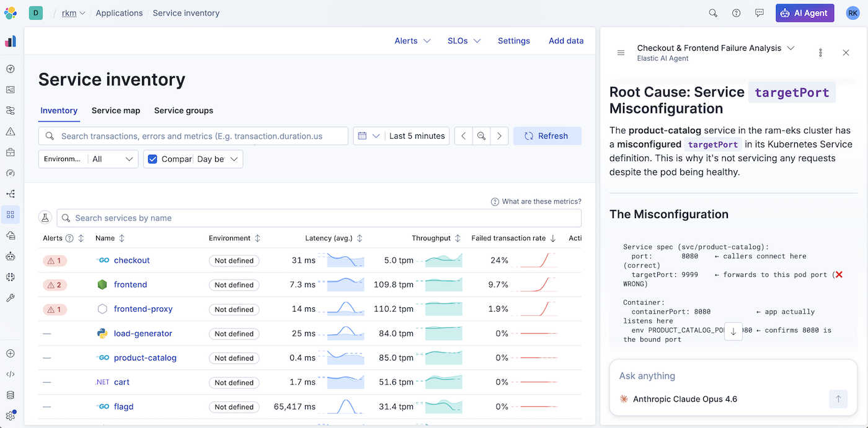Open Discover compass icon in sidebar

tap(11, 69)
